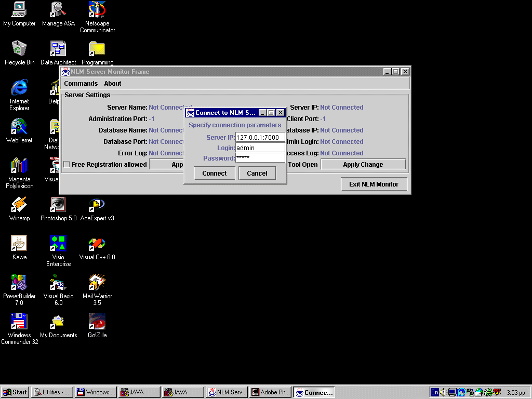Viewport: 532px width, 399px height.
Task: Click Connect in the dialog
Action: tap(215, 174)
